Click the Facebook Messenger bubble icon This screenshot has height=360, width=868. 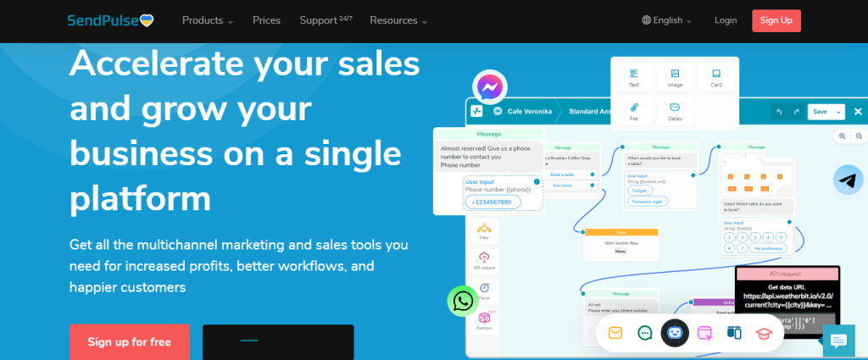[490, 86]
